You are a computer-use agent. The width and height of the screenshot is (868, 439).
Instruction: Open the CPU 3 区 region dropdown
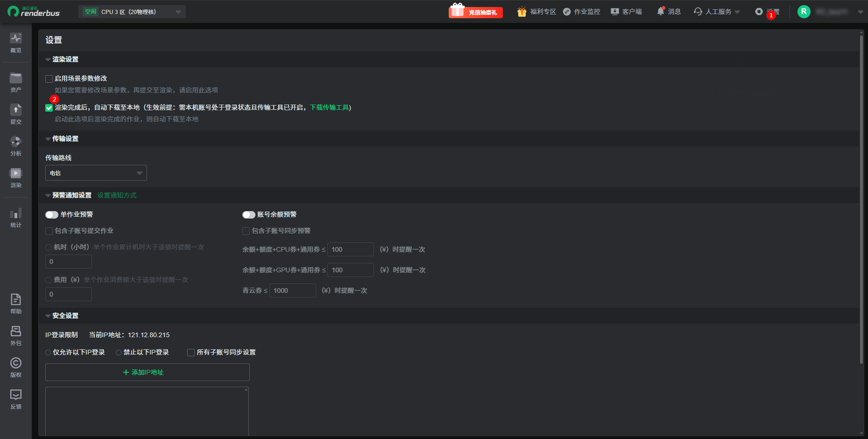coord(132,12)
